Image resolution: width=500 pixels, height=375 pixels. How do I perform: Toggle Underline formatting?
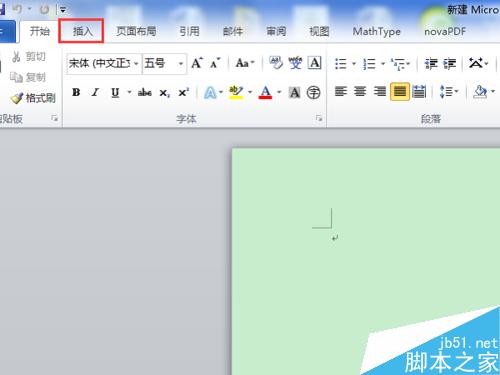(x=115, y=92)
